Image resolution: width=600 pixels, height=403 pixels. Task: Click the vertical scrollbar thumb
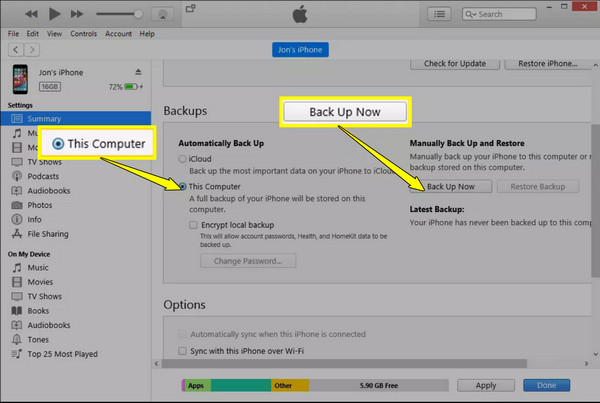point(595,201)
